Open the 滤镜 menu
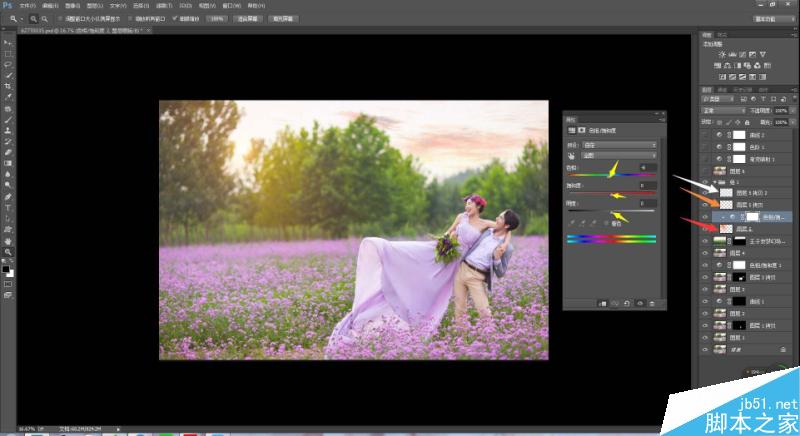This screenshot has width=800, height=436. [x=164, y=6]
